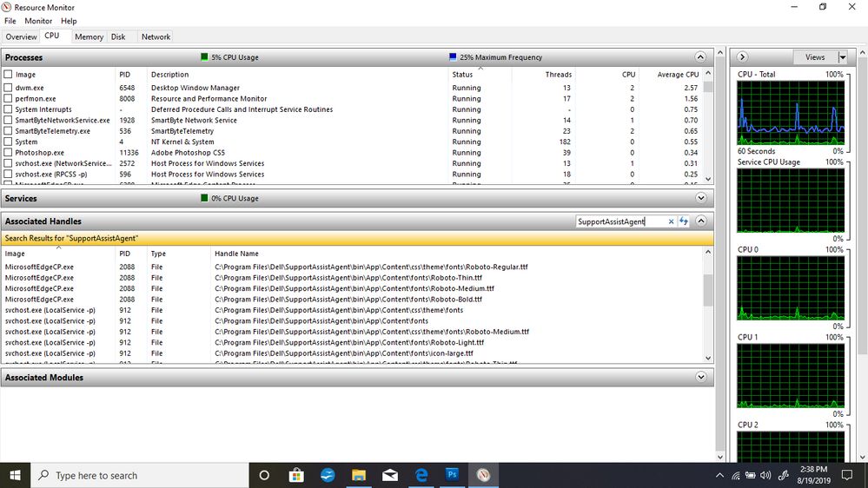
Task: Switch to the Memory tab
Action: click(89, 36)
